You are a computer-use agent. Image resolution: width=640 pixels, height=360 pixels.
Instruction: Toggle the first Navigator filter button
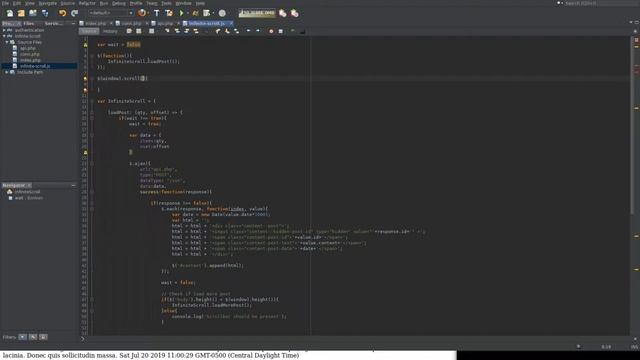click(22, 337)
